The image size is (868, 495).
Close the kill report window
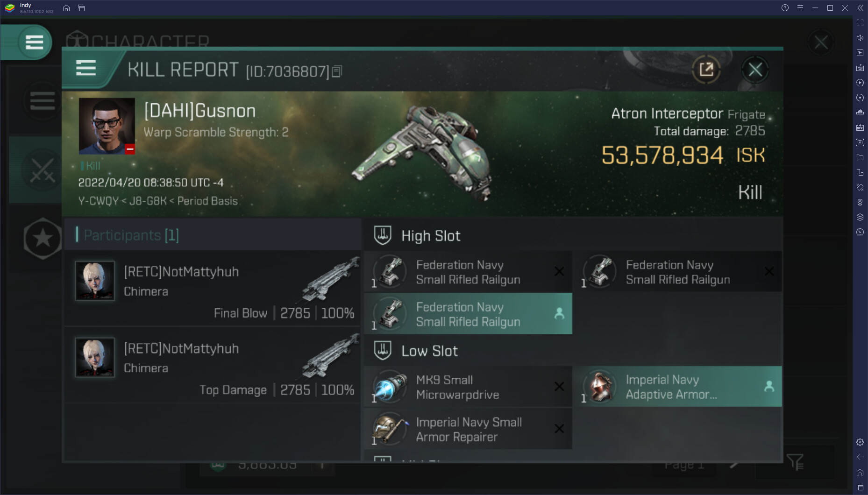click(x=755, y=70)
